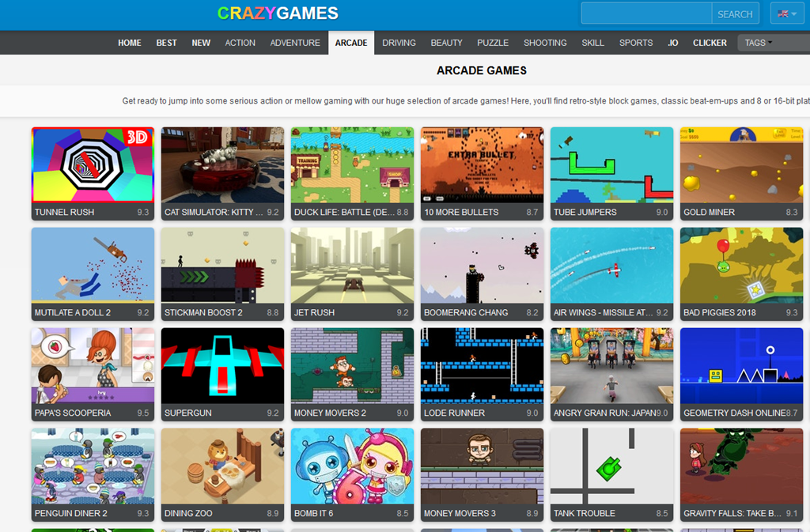Click the CrazyGames logo

pyautogui.click(x=278, y=13)
